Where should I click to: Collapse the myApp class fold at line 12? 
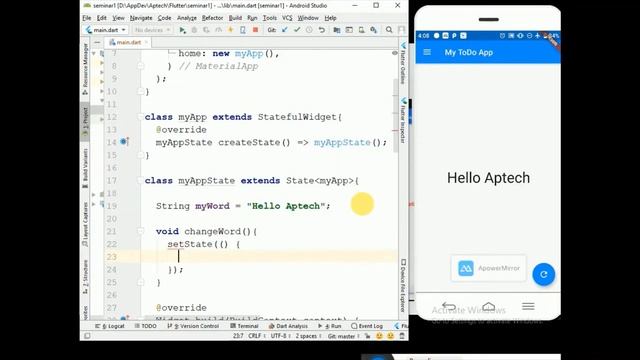140,117
